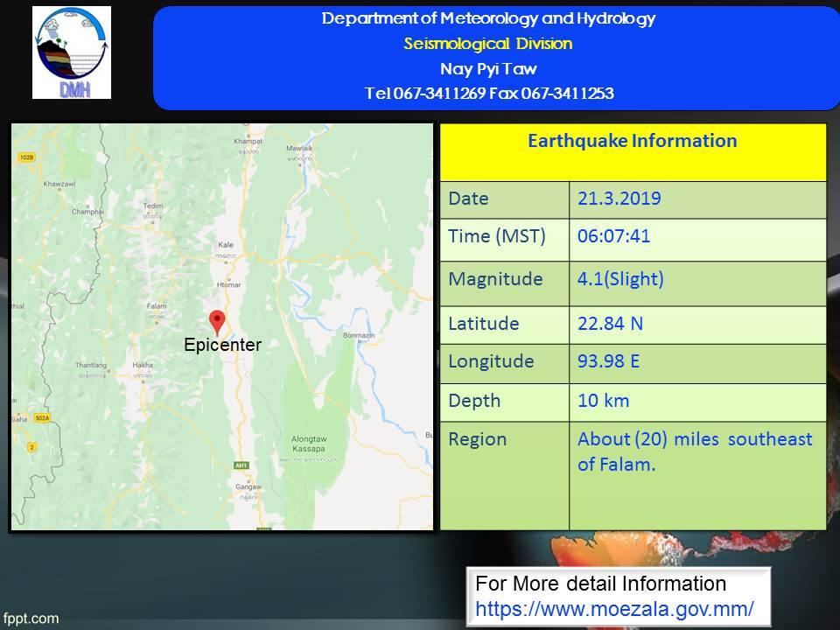Select the Kale town marker on map
The height and width of the screenshot is (630, 840).
(226, 248)
